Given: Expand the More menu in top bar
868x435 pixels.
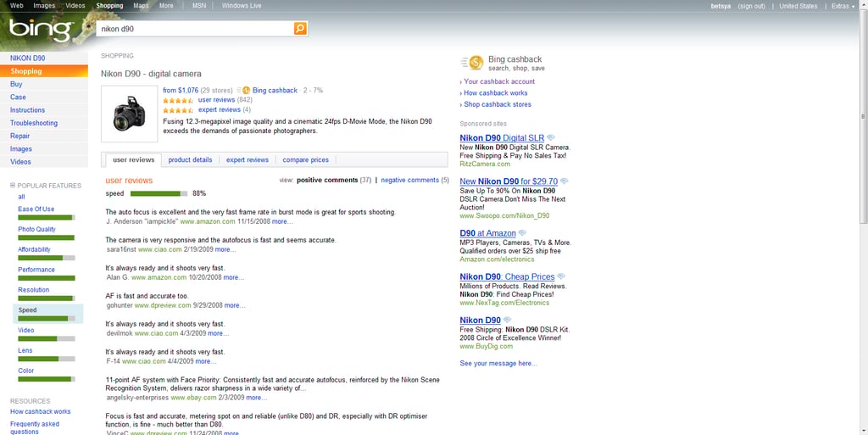Looking at the screenshot, I should click(166, 6).
